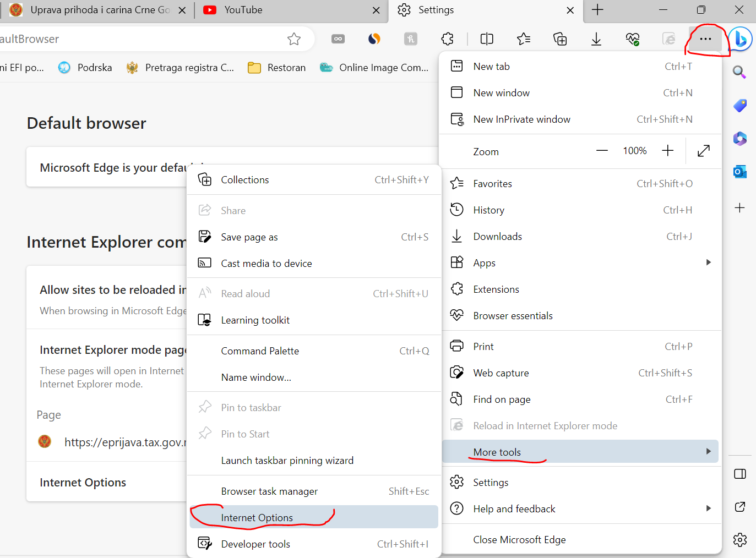Viewport: 756px width, 558px height.
Task: Expand the Apps submenu arrow
Action: 709,262
